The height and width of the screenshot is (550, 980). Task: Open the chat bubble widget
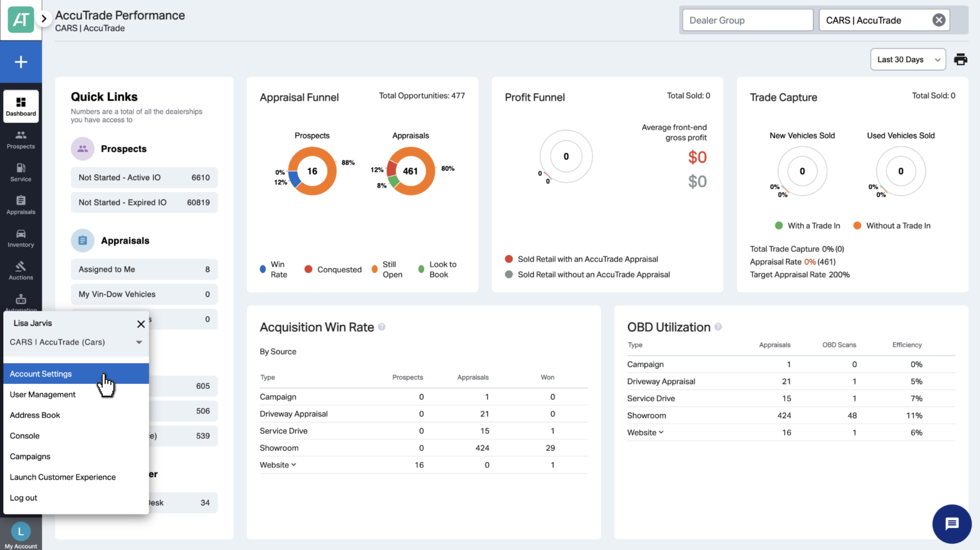point(952,524)
